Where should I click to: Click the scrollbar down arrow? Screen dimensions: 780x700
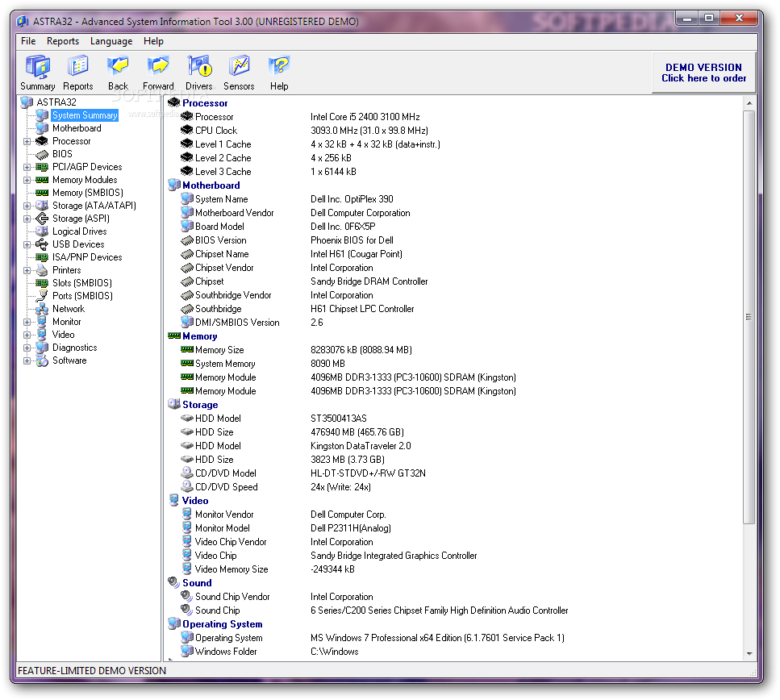pyautogui.click(x=749, y=654)
